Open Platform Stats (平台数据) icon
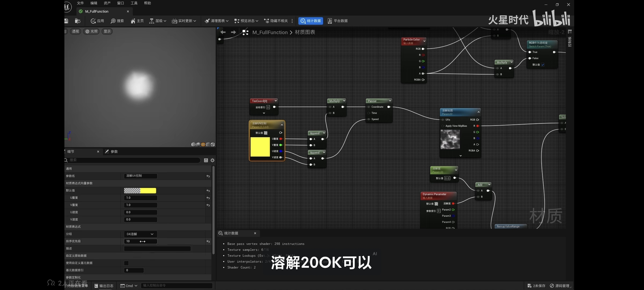644x290 pixels. (x=330, y=21)
